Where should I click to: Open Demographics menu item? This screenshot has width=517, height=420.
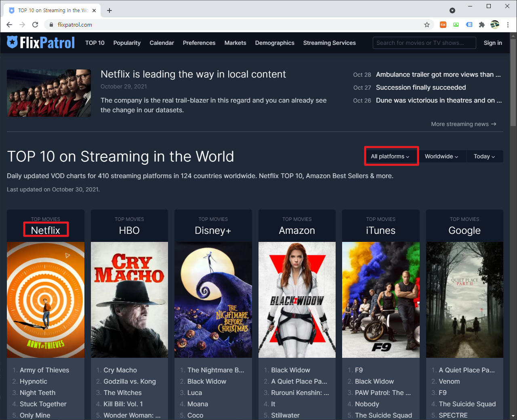point(275,43)
